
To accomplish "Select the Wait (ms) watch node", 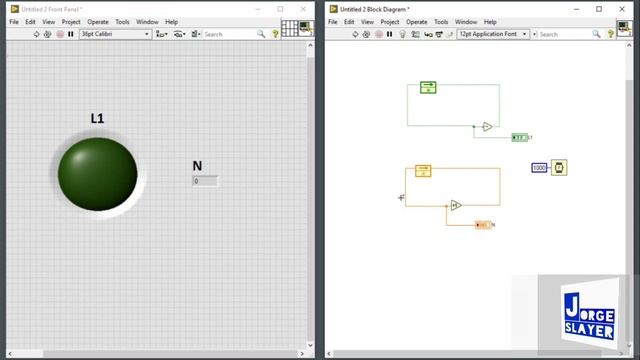I will (x=559, y=167).
